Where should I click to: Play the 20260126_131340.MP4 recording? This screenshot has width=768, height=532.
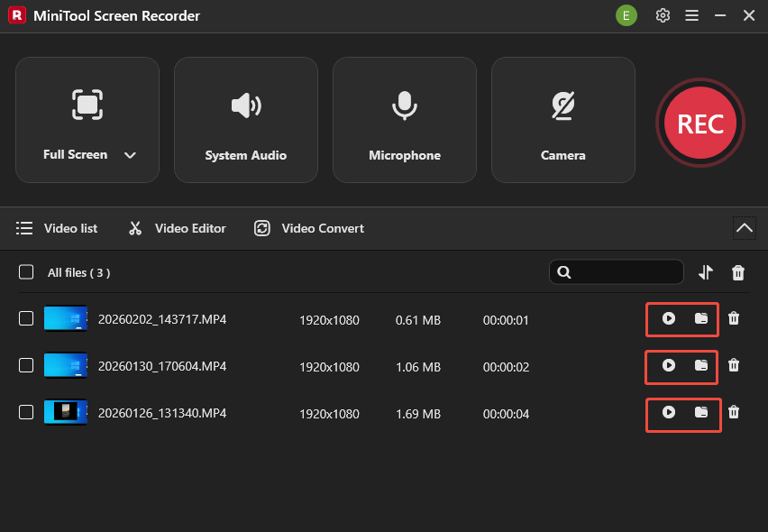[x=670, y=414]
